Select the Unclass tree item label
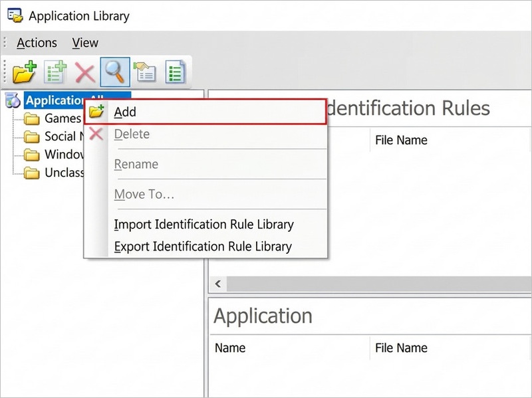The width and height of the screenshot is (532, 398). pyautogui.click(x=64, y=173)
